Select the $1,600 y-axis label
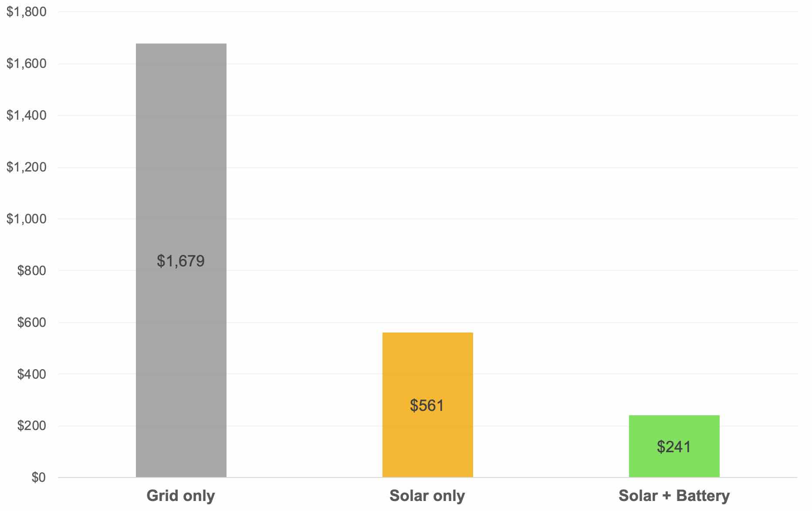 coord(27,64)
